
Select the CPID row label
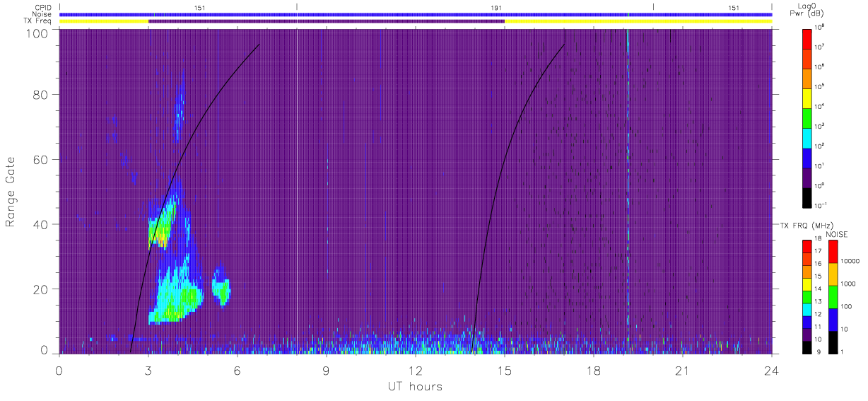click(x=42, y=8)
